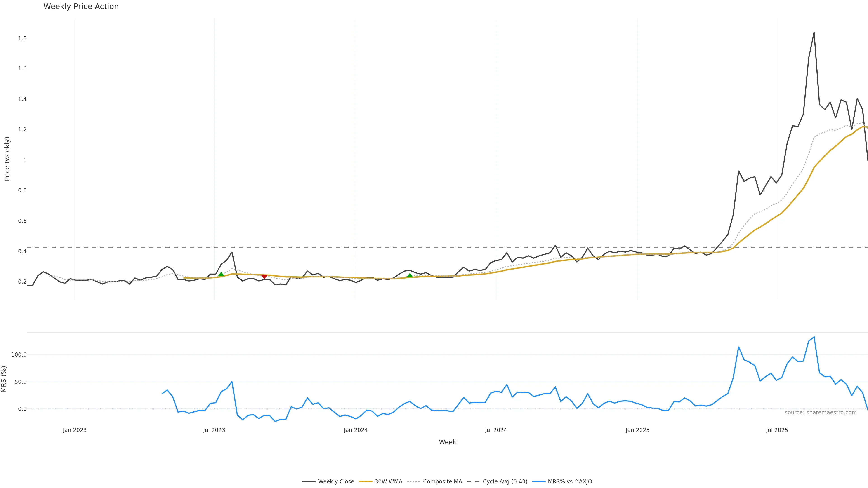Click the green up-triangle marker near July 2023

[221, 274]
